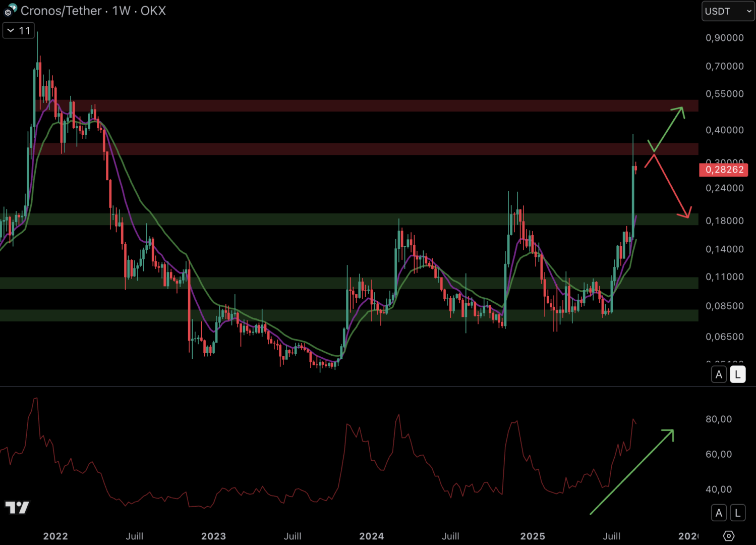Click the 80,00 RSI scale label

(719, 419)
